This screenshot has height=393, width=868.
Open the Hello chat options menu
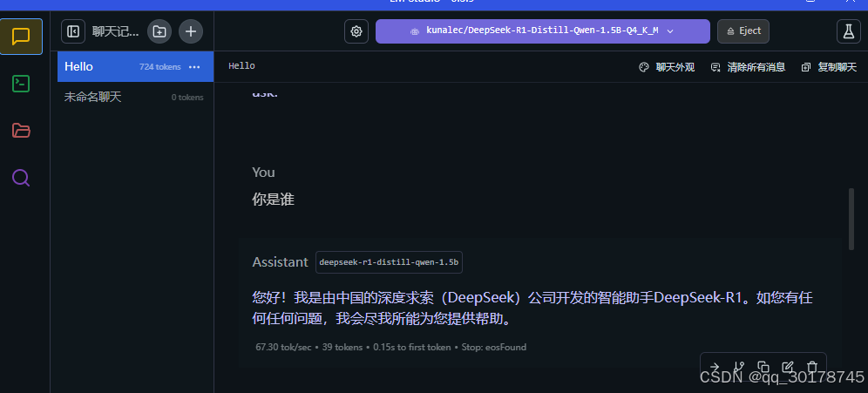click(x=194, y=67)
